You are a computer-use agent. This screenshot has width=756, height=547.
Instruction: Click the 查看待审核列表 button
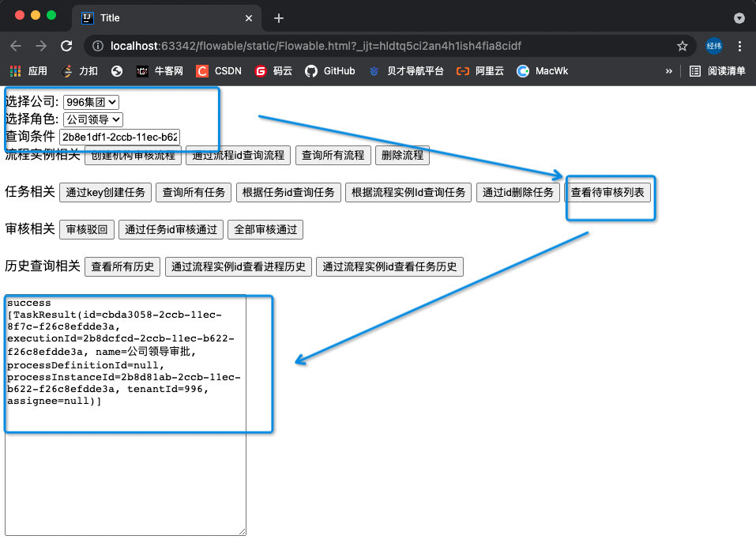607,192
